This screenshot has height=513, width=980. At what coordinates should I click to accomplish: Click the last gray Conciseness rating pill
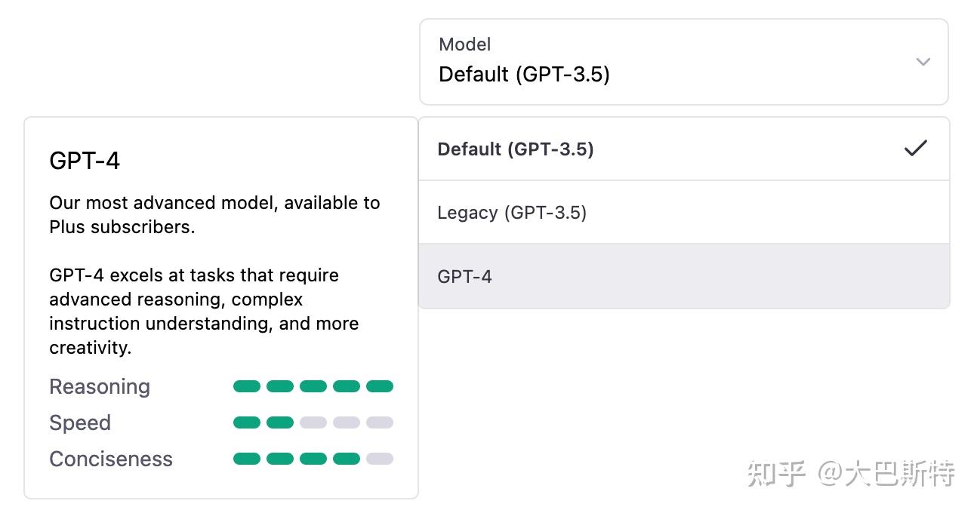click(380, 459)
